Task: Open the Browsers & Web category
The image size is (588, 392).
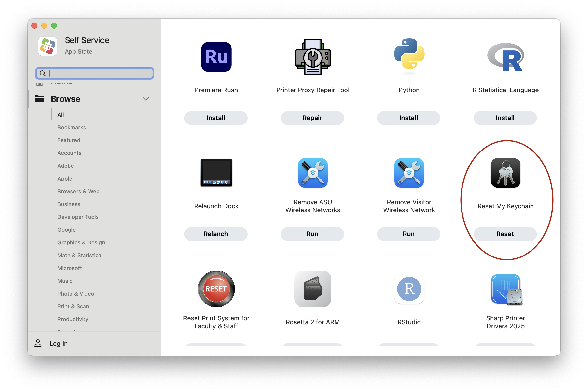Action: pos(78,191)
